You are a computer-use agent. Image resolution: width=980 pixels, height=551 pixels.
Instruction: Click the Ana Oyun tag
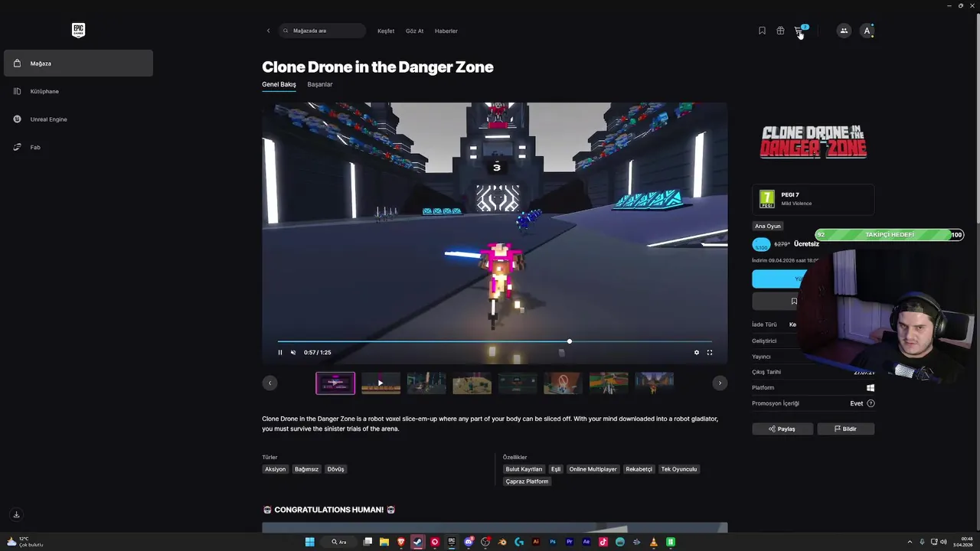tap(768, 227)
